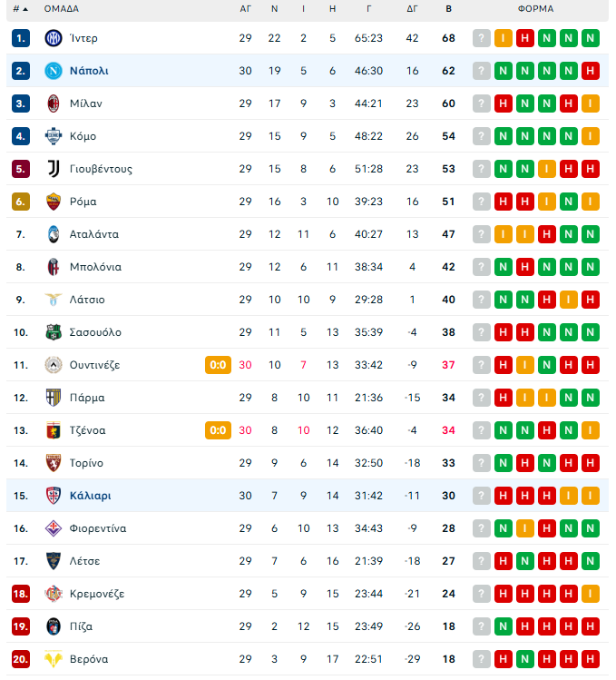Click the Lazio crest icon
The image size is (616, 680).
[53, 300]
